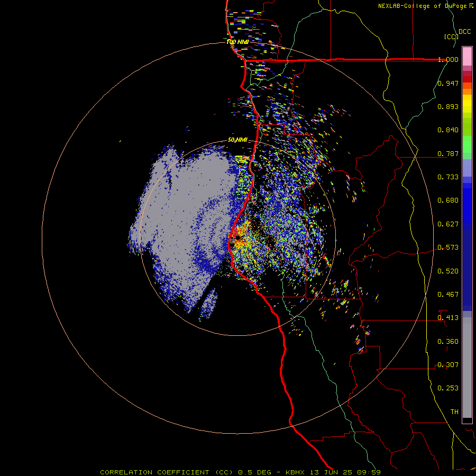Select the 0.680 scale value
The image size is (476, 476).
(x=448, y=200)
